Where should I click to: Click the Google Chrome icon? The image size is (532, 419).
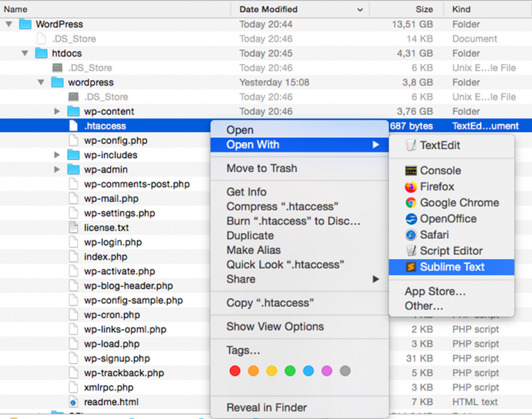click(x=411, y=203)
